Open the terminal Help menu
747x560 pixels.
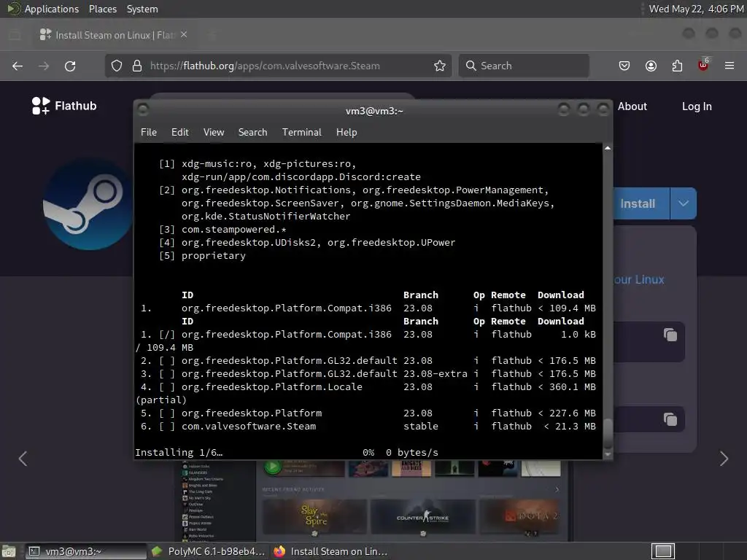347,132
